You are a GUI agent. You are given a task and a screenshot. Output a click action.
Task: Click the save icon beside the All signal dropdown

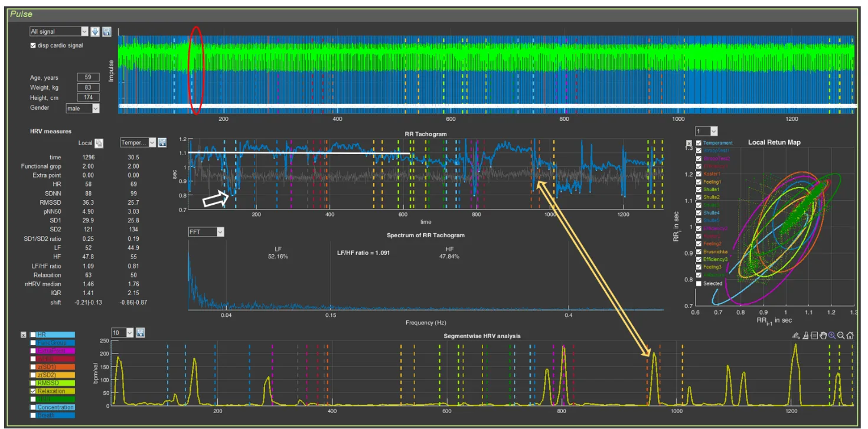(106, 31)
